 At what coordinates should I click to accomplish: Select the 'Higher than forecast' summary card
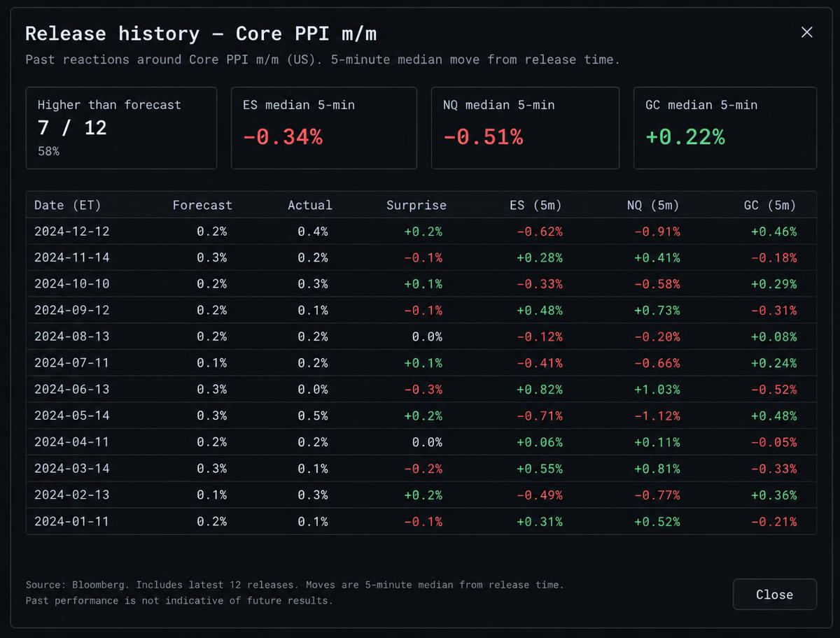[121, 128]
